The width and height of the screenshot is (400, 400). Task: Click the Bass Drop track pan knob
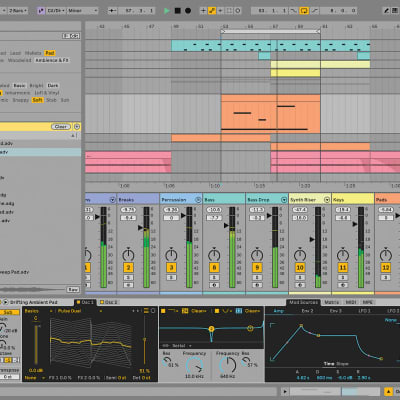click(x=257, y=255)
